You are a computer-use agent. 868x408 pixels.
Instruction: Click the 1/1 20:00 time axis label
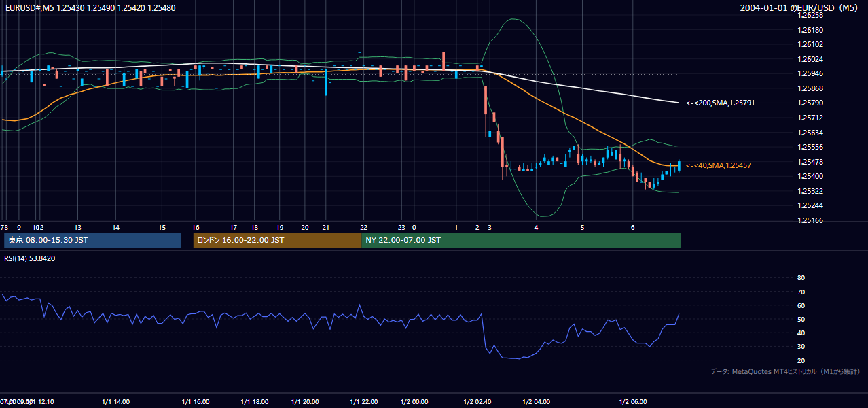[305, 402]
